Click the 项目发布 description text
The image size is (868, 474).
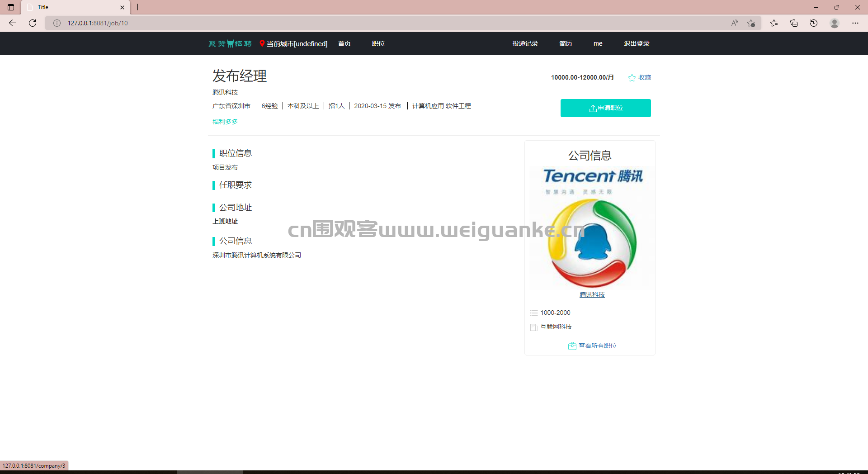[x=225, y=167]
